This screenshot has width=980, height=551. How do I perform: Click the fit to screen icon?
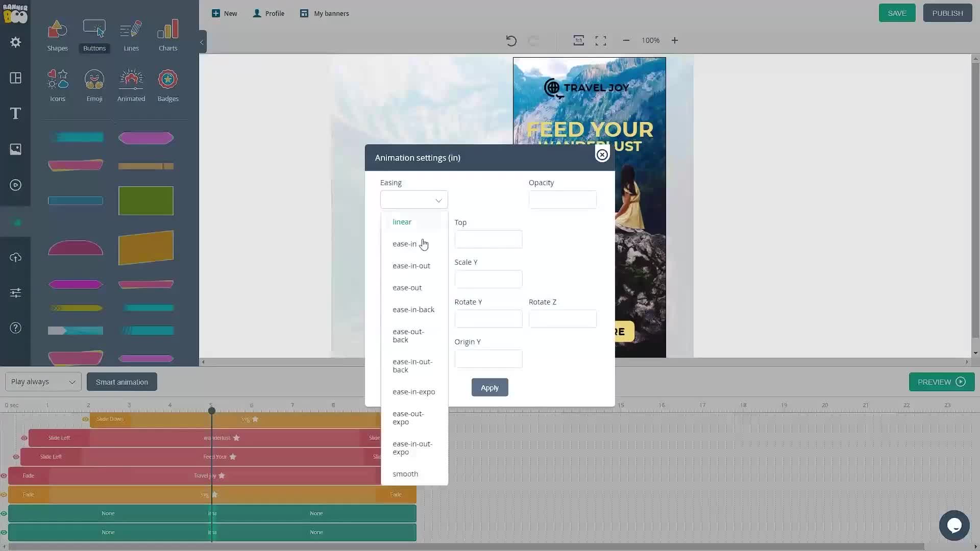pos(601,40)
